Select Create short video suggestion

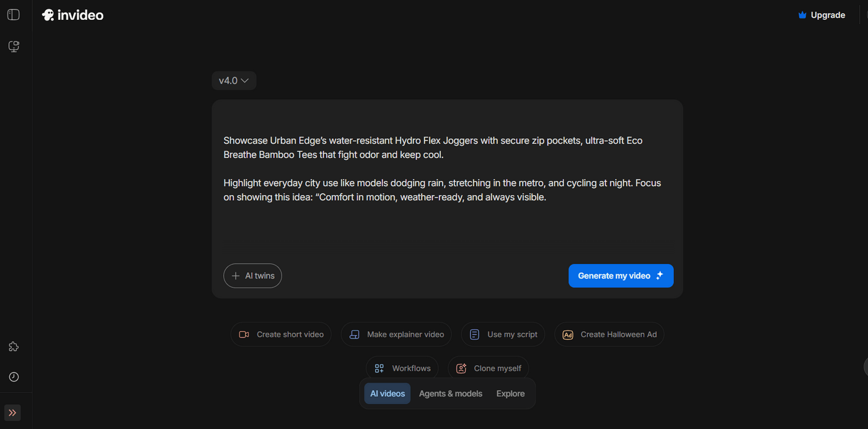(x=281, y=335)
